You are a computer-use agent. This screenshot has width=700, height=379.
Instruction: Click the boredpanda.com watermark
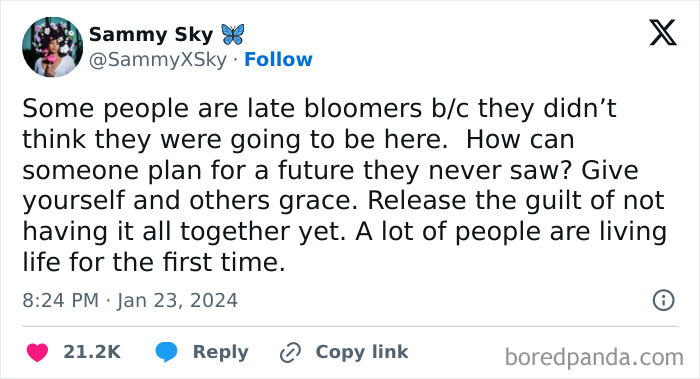pyautogui.click(x=594, y=358)
